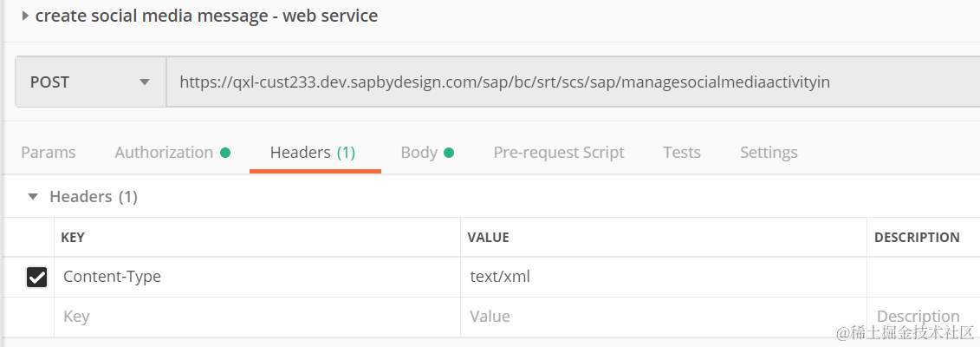Click the Content-Type key cell
Screen dimensions: 980x347
256,278
